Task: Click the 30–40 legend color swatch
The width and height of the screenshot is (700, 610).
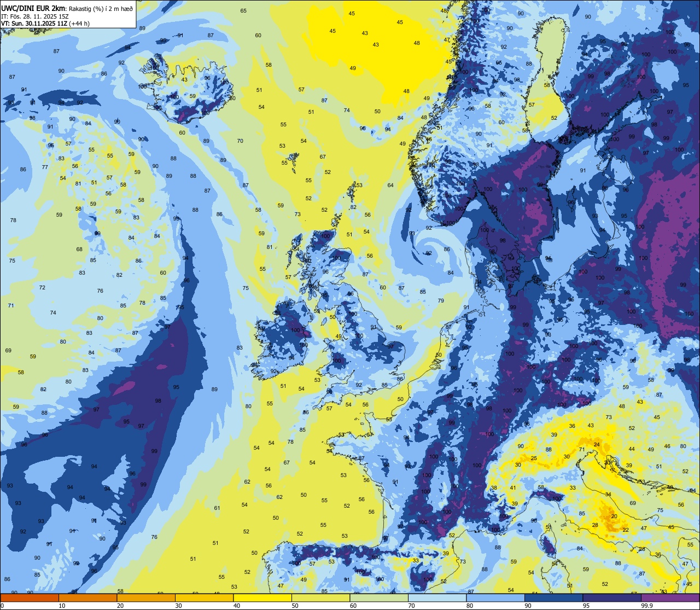Action: 204,598
